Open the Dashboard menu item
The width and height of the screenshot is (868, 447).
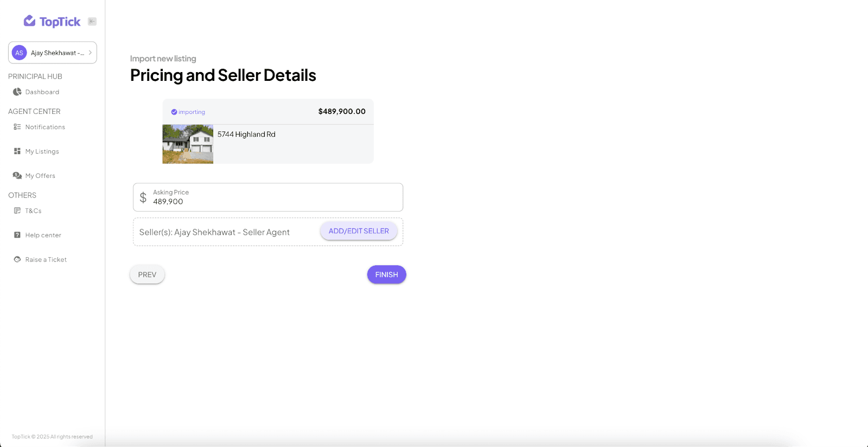tap(36, 92)
